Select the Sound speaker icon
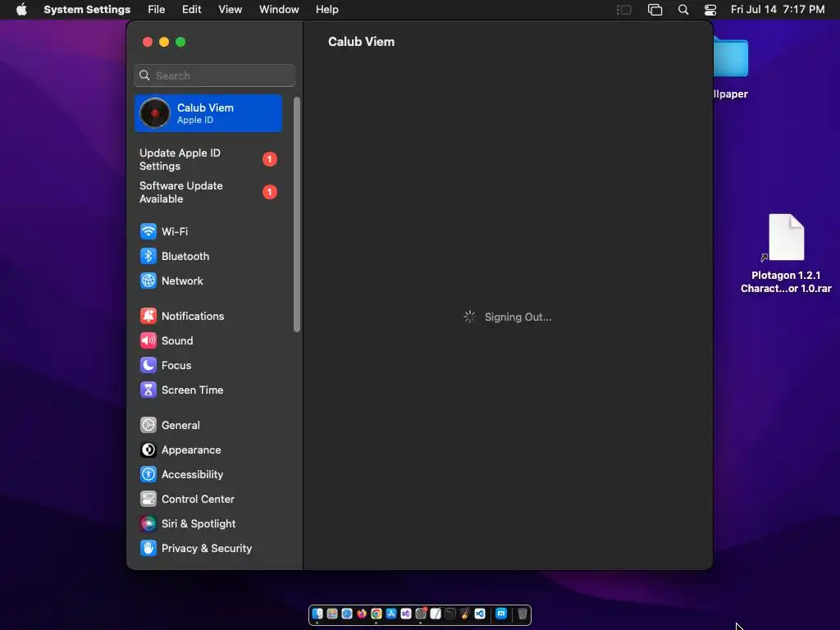Screen dimensions: 840x630 148,340
